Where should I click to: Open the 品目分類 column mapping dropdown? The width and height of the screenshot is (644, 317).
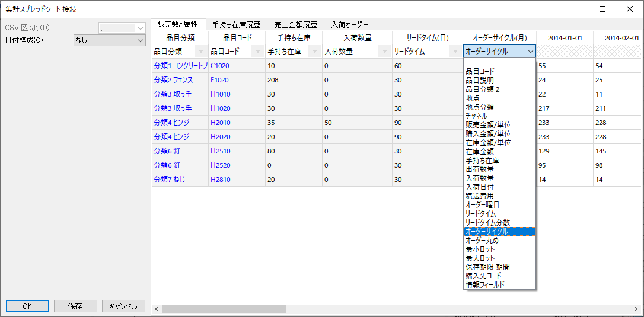point(200,52)
